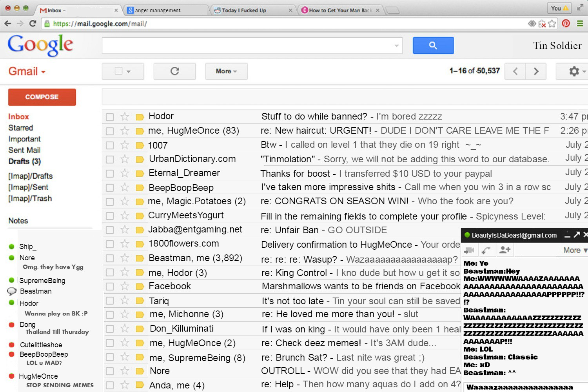Check the box for the Hodor email
Viewport: 588px width, 392px height.
110,117
